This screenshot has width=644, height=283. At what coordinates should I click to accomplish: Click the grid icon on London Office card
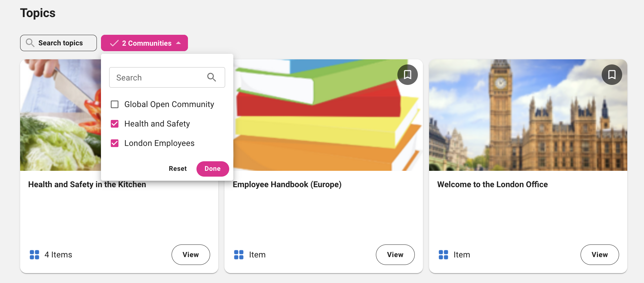443,255
